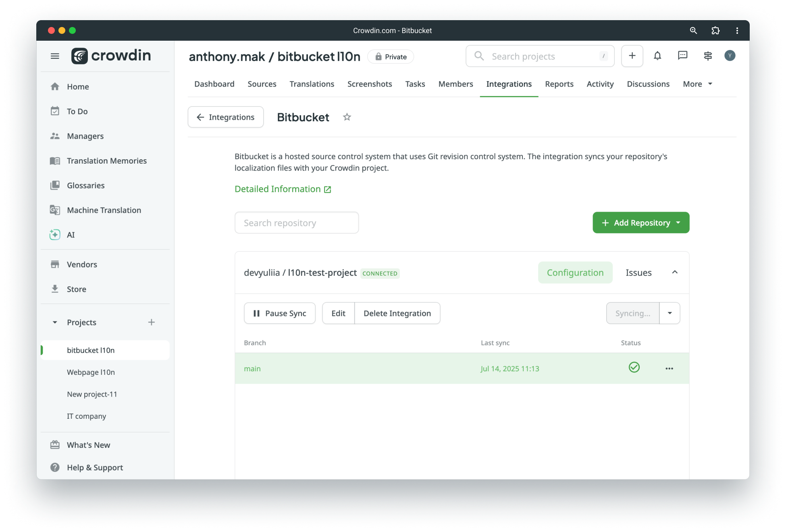Image resolution: width=786 pixels, height=532 pixels.
Task: Open Help & Support
Action: (x=95, y=468)
